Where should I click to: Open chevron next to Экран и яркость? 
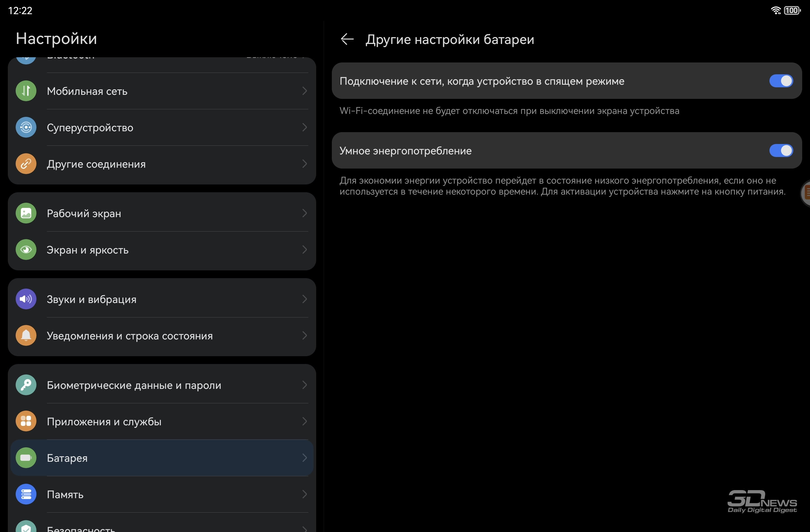[305, 250]
